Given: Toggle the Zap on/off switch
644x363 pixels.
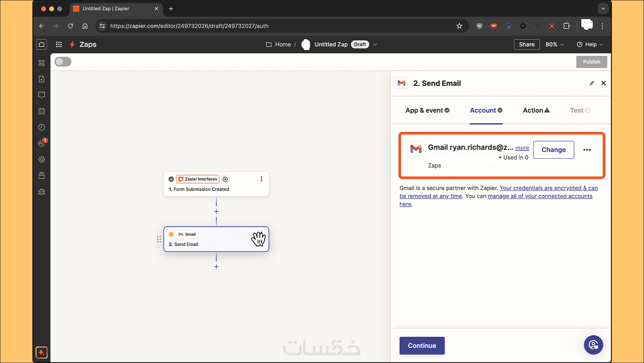Looking at the screenshot, I should 63,62.
